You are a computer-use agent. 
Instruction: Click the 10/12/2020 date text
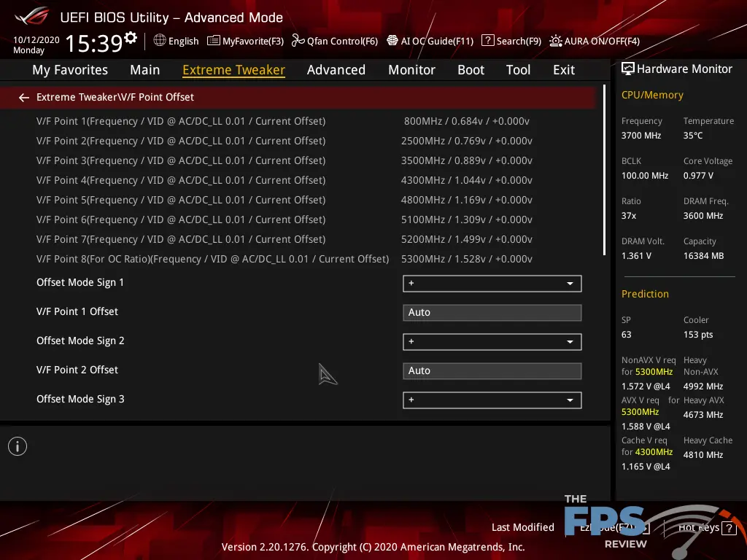coord(36,40)
